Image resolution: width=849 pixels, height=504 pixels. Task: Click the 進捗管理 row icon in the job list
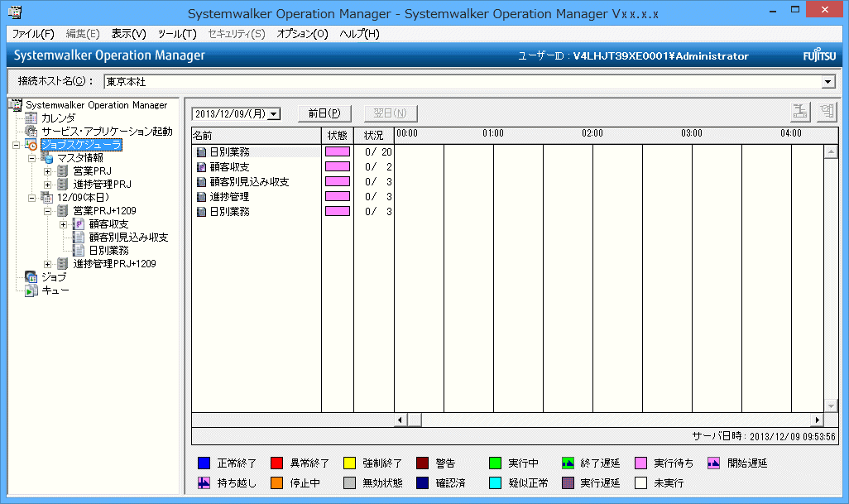tap(201, 196)
